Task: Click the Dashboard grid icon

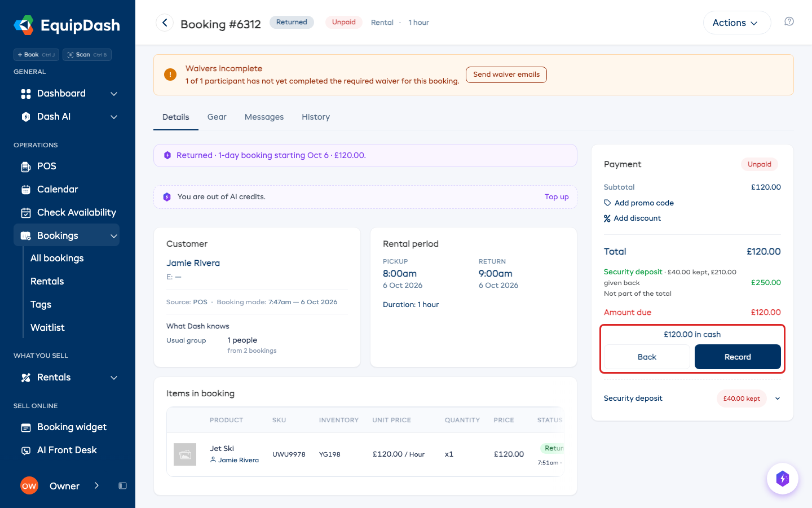Action: (26, 94)
